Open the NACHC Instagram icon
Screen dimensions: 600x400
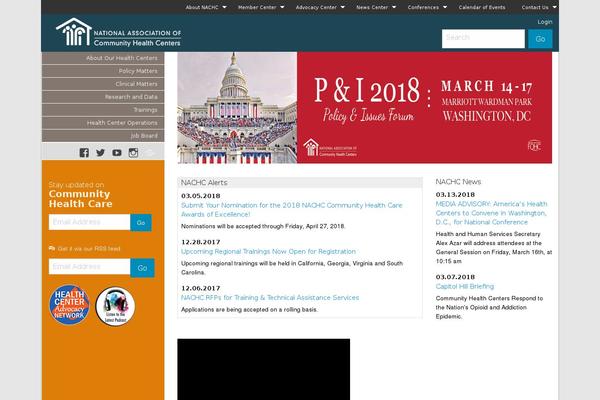(133, 153)
